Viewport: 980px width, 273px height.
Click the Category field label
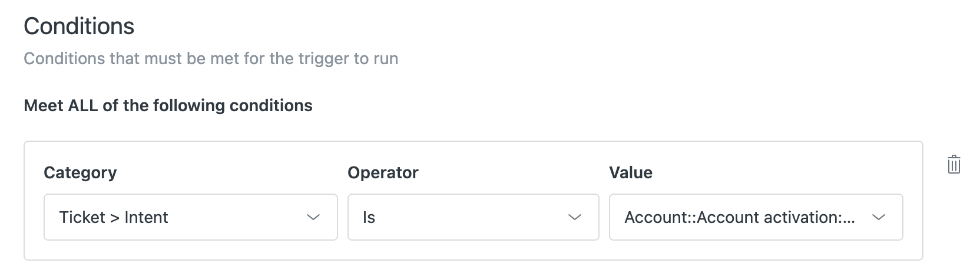coord(80,172)
